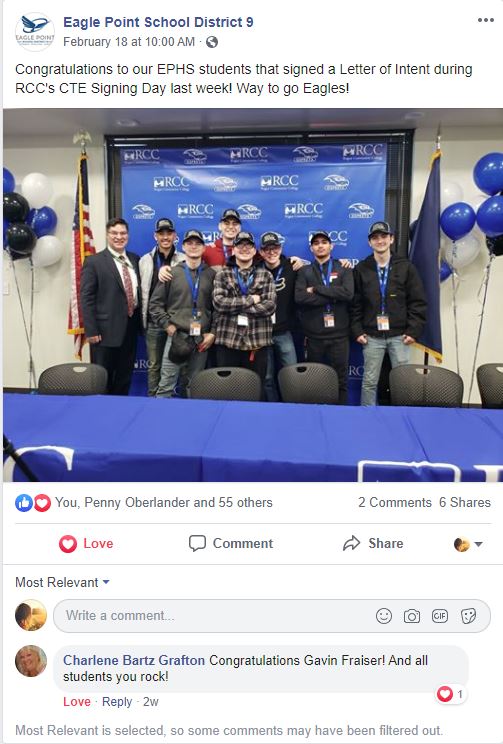Click the globe public audience icon
The image size is (503, 744).
[212, 42]
